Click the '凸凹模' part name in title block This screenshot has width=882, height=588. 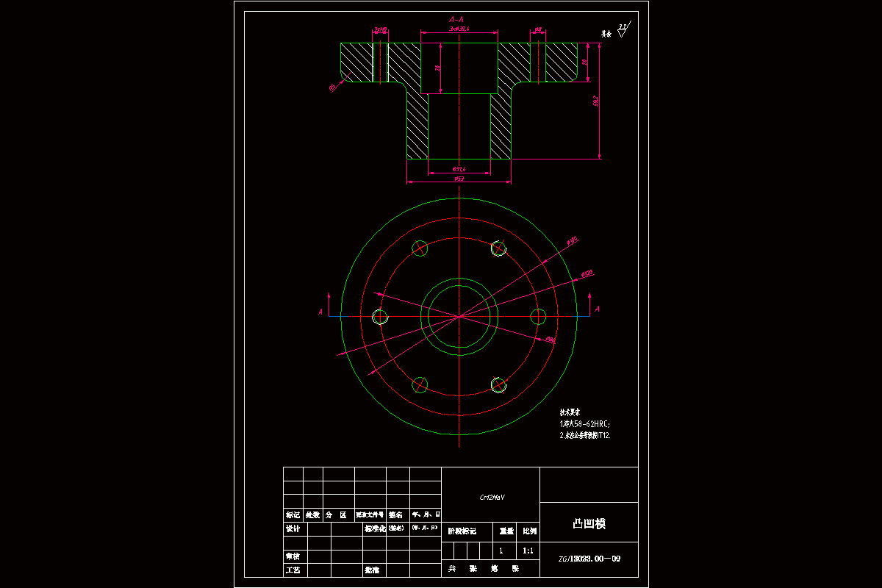(589, 523)
